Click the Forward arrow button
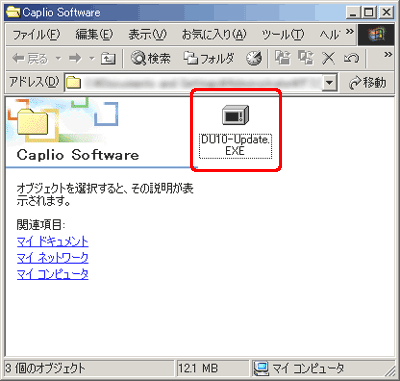The height and width of the screenshot is (381, 400). pyautogui.click(x=75, y=59)
